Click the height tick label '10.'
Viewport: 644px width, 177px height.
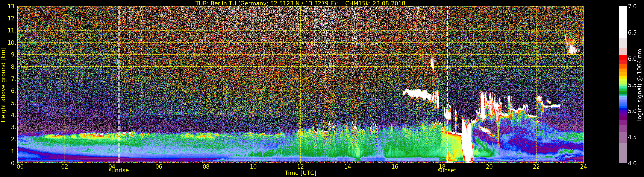coord(12,43)
